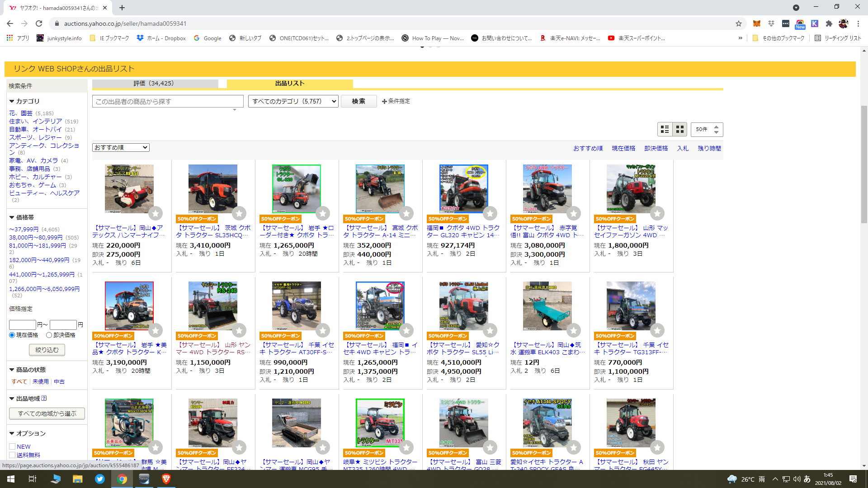Check the 送料無料 option checkbox
The height and width of the screenshot is (488, 868).
(x=12, y=455)
